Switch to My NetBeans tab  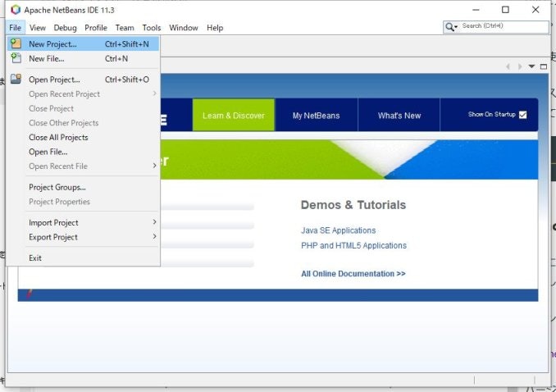(x=316, y=116)
